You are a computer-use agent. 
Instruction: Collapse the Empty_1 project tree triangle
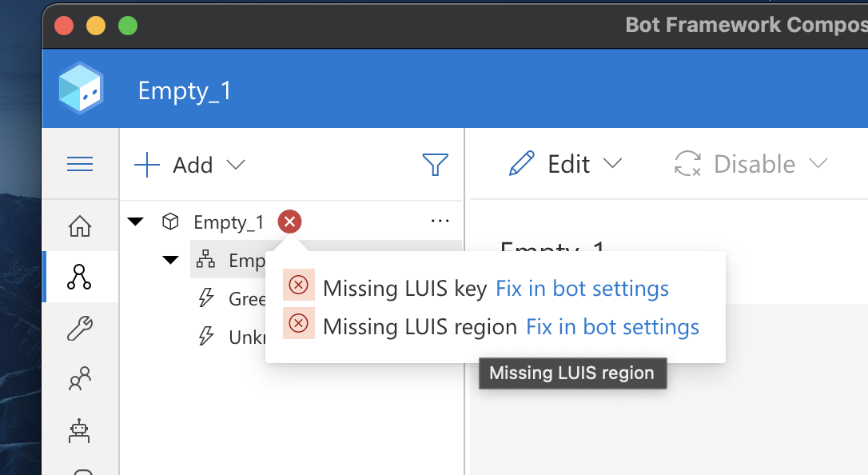tap(136, 222)
